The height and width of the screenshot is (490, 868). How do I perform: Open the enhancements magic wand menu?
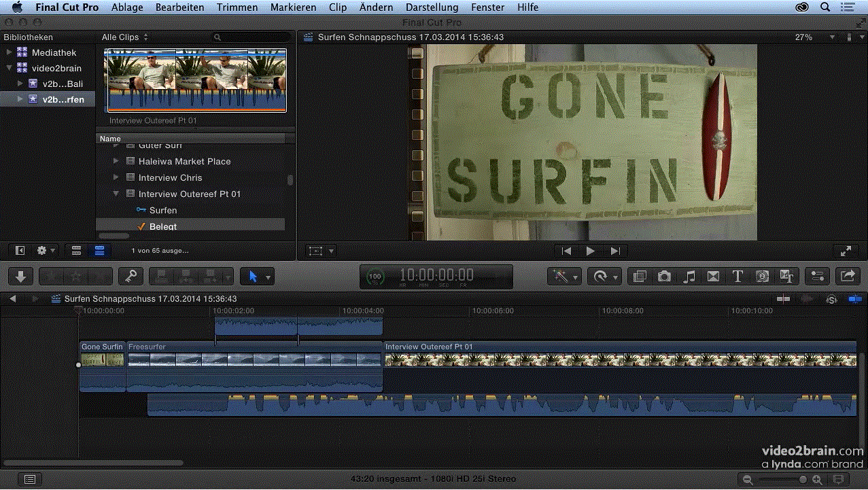coord(565,277)
